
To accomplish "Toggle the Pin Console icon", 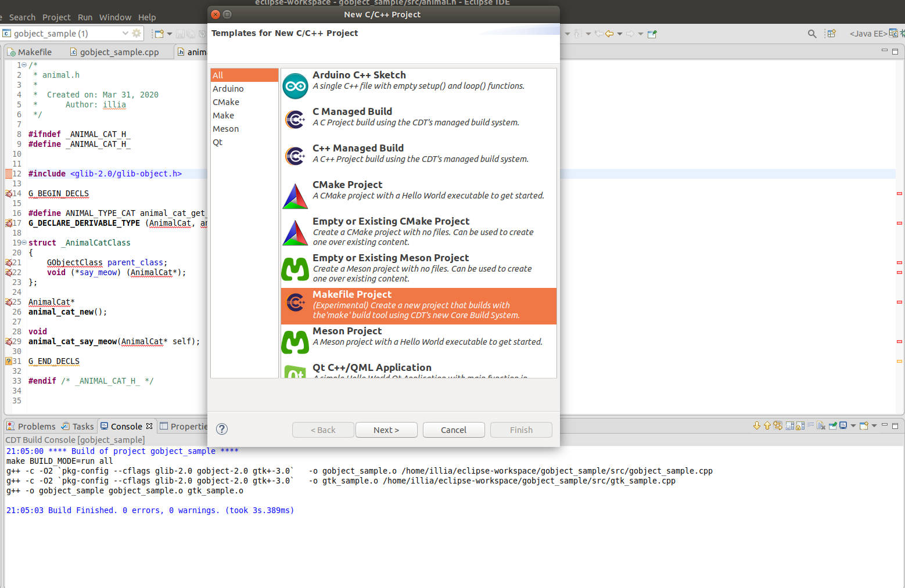I will tap(833, 425).
